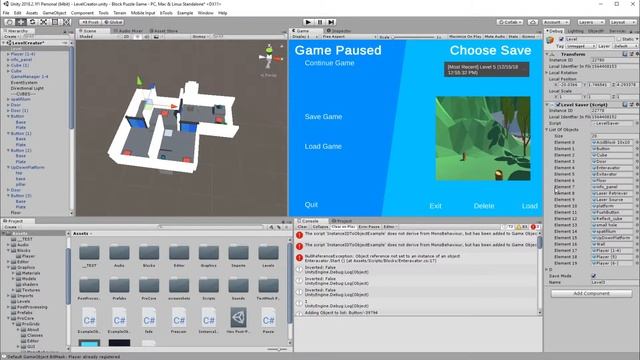Toggle the Save Mode checkbox
The width and height of the screenshot is (640, 360).
click(x=594, y=276)
